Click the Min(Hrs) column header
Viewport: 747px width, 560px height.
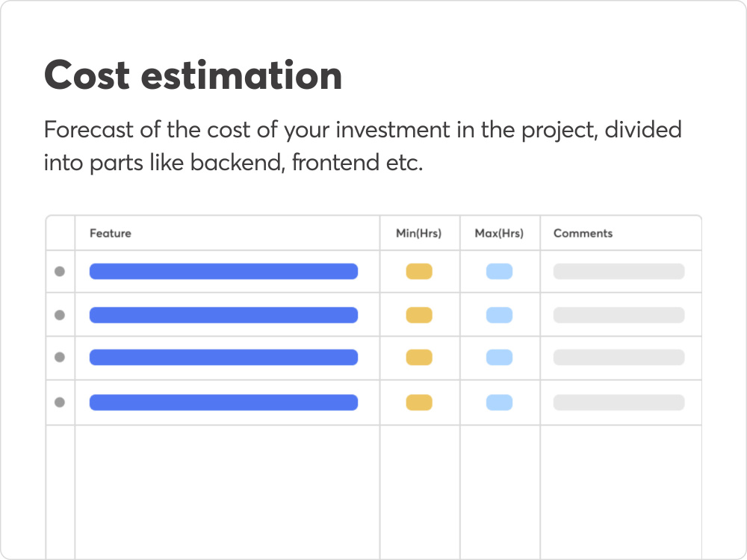pyautogui.click(x=419, y=233)
